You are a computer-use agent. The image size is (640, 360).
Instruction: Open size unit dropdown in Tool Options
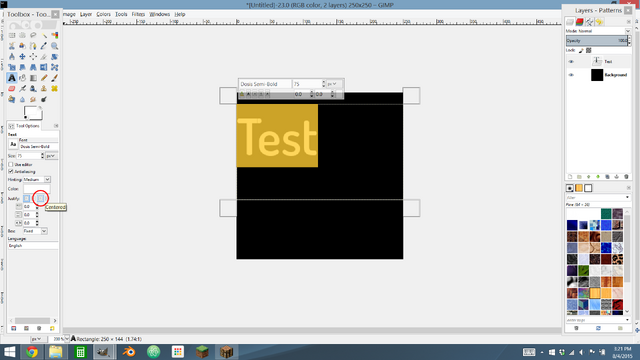(x=51, y=156)
